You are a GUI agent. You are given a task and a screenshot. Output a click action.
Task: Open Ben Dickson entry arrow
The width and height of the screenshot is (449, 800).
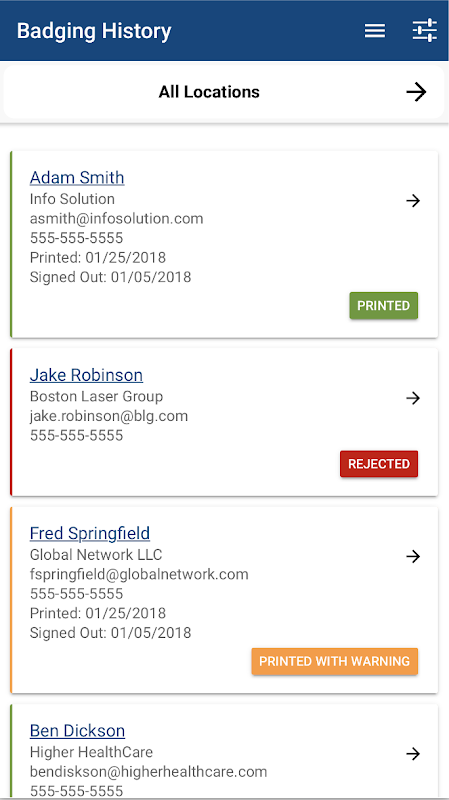(x=413, y=754)
